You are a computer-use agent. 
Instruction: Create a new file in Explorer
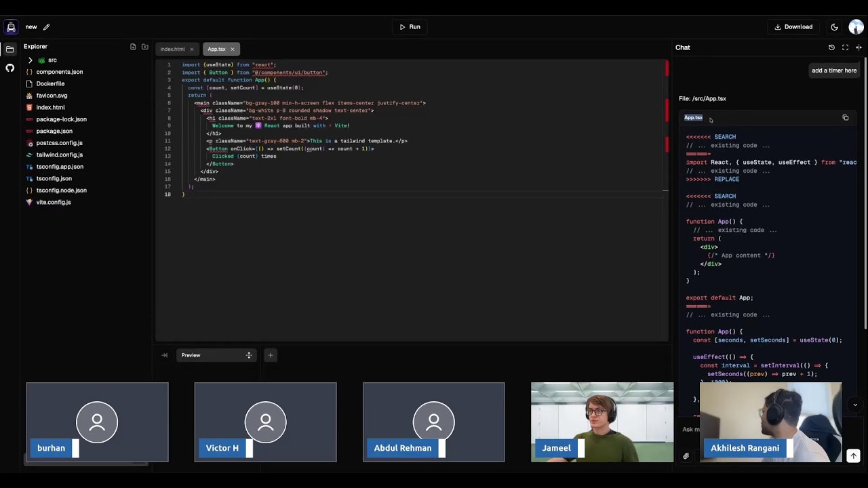click(x=133, y=47)
